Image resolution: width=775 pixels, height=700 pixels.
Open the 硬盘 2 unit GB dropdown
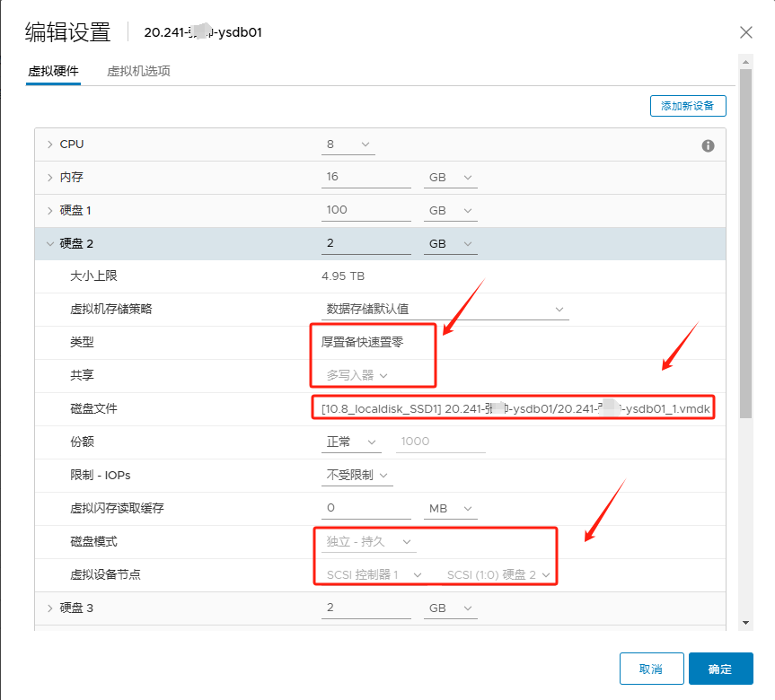(450, 243)
